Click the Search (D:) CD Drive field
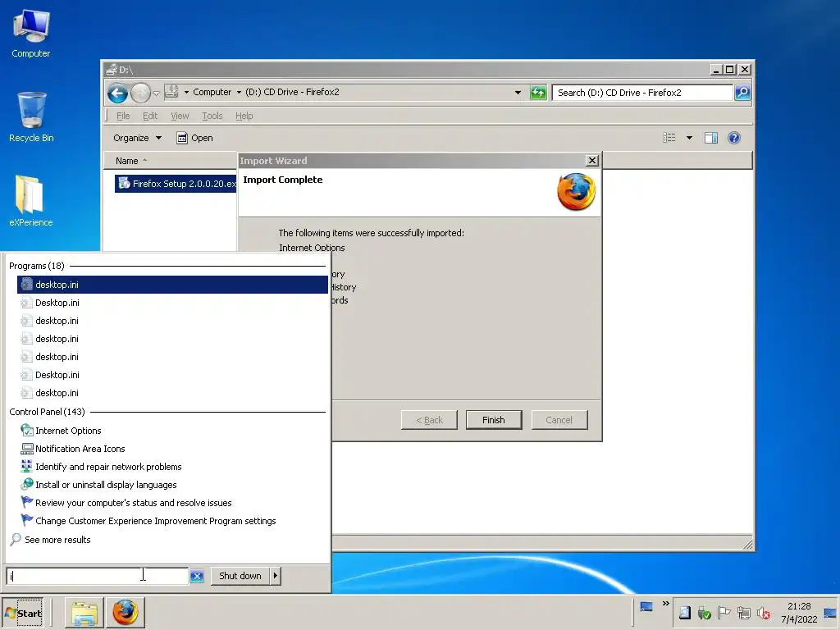The image size is (840, 630). pos(642,93)
